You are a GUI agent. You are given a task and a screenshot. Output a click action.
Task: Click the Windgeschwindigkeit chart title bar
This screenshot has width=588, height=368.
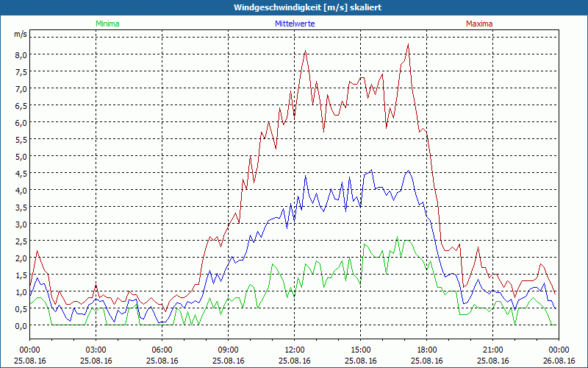[294, 7]
